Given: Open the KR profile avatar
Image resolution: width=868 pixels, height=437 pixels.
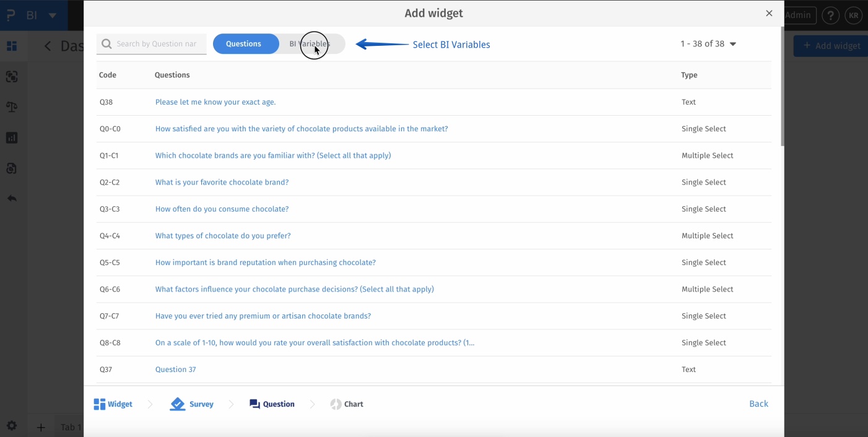Looking at the screenshot, I should coord(854,15).
